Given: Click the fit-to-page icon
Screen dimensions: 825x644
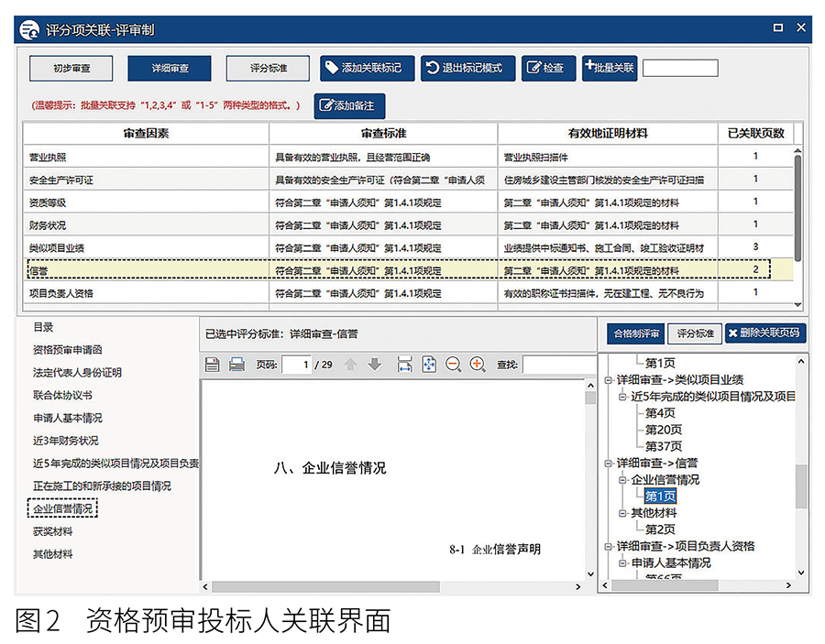Looking at the screenshot, I should pos(429,365).
